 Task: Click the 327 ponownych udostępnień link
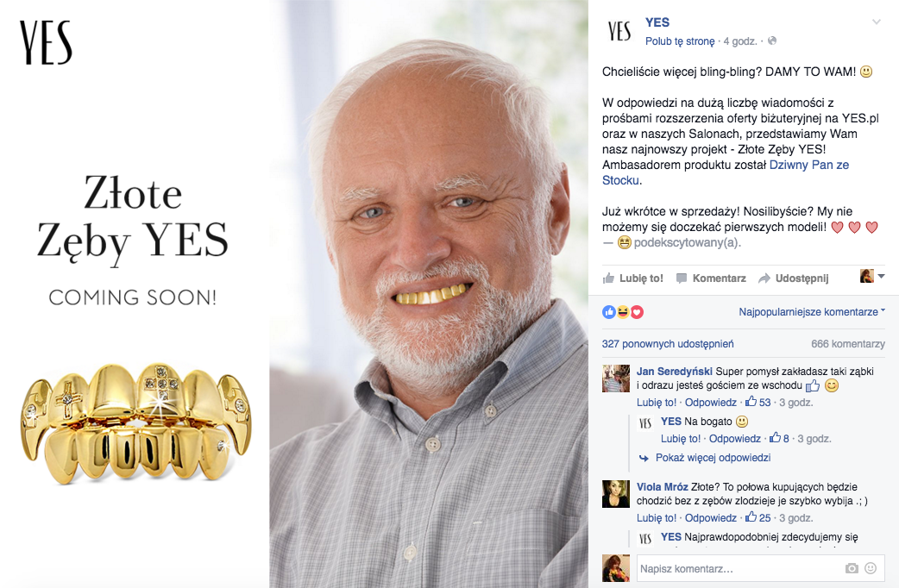click(x=668, y=344)
